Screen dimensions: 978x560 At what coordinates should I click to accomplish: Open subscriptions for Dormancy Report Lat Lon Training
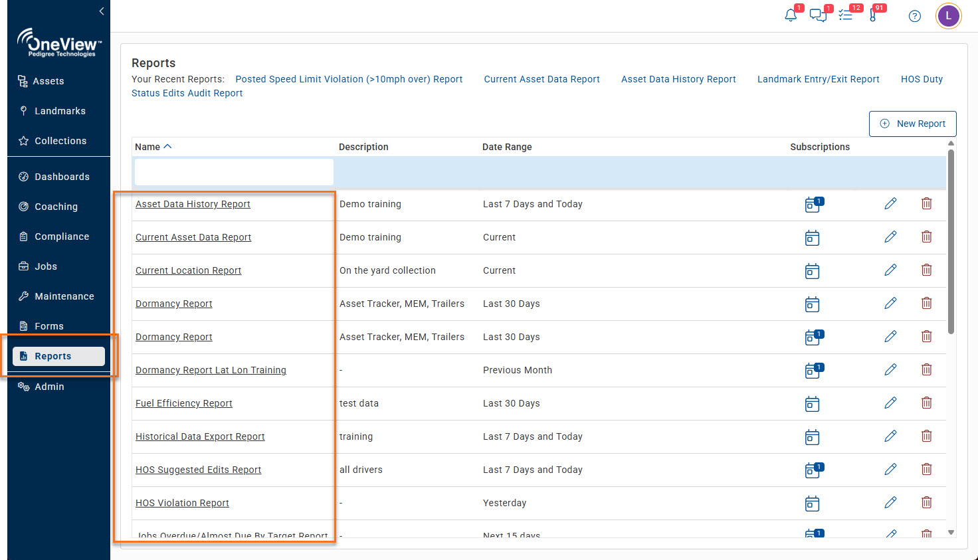(813, 371)
